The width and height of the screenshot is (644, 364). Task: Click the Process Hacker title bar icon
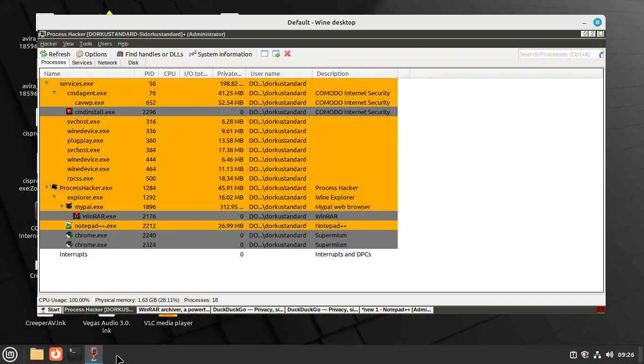[43, 34]
